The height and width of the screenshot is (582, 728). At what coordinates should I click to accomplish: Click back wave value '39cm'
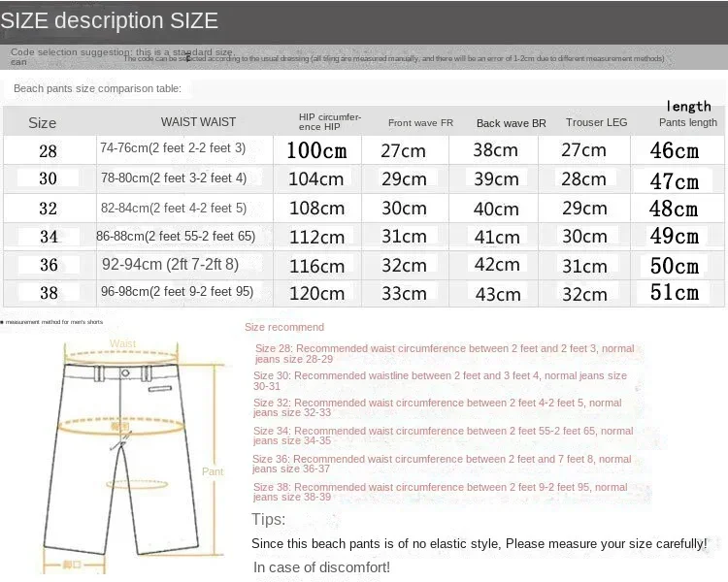pyautogui.click(x=496, y=179)
